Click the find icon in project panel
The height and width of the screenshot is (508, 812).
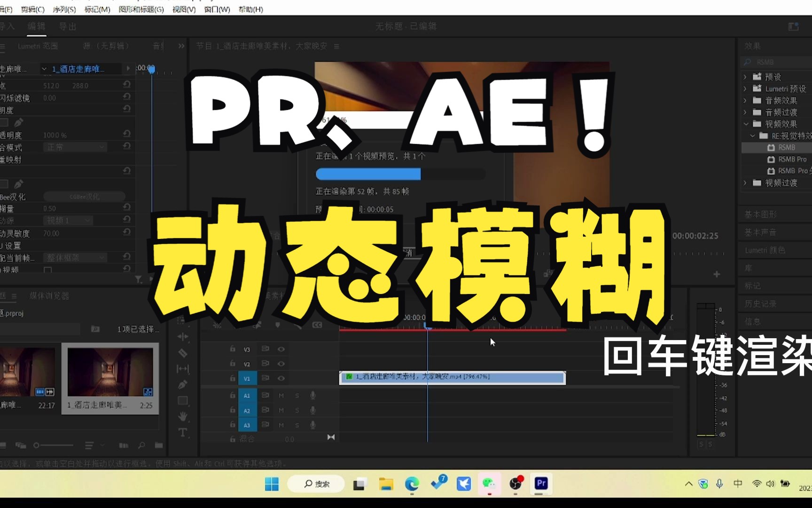pyautogui.click(x=141, y=445)
